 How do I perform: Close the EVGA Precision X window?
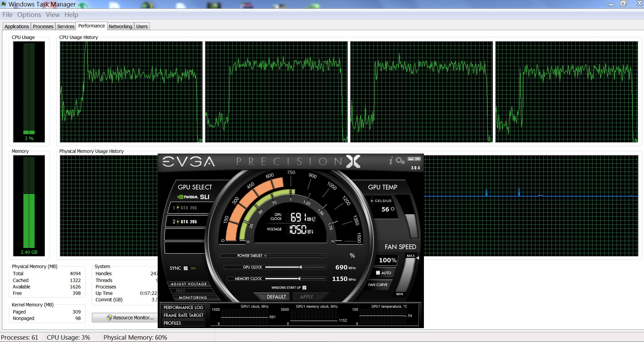tap(418, 159)
